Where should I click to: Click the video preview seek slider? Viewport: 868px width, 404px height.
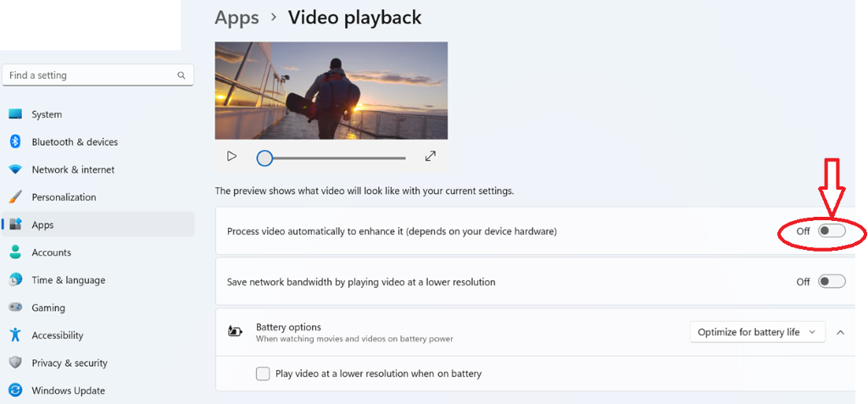(x=331, y=158)
